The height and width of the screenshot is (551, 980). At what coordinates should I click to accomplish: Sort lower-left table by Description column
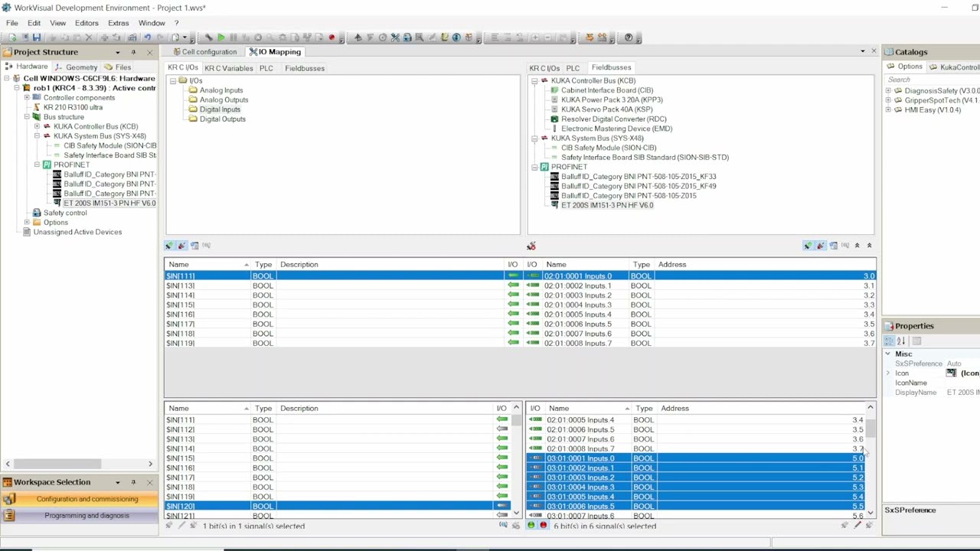point(385,409)
